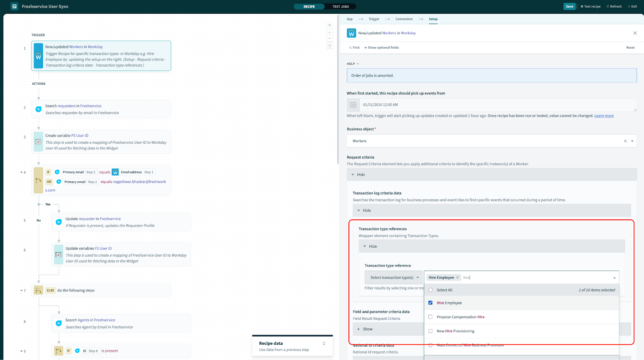The width and height of the screenshot is (644, 360).
Task: Toggle the Select All checkbox
Action: tap(431, 290)
